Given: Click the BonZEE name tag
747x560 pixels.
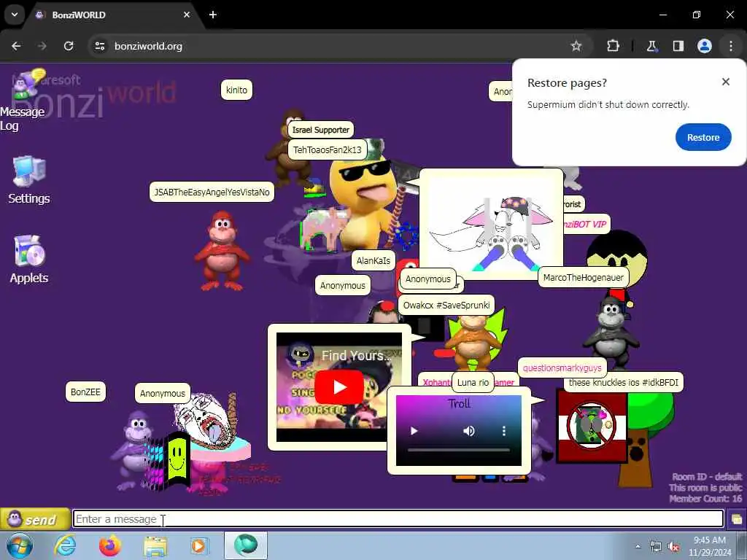Looking at the screenshot, I should [x=85, y=392].
